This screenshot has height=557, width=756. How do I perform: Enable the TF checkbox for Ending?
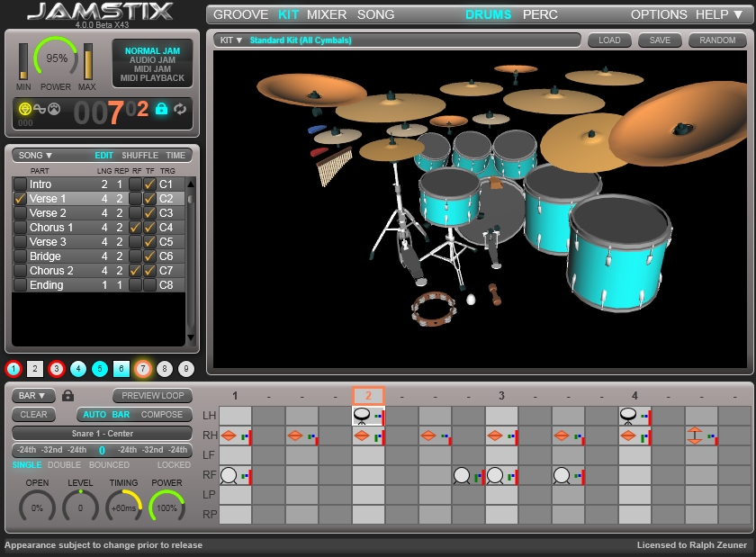(x=149, y=285)
